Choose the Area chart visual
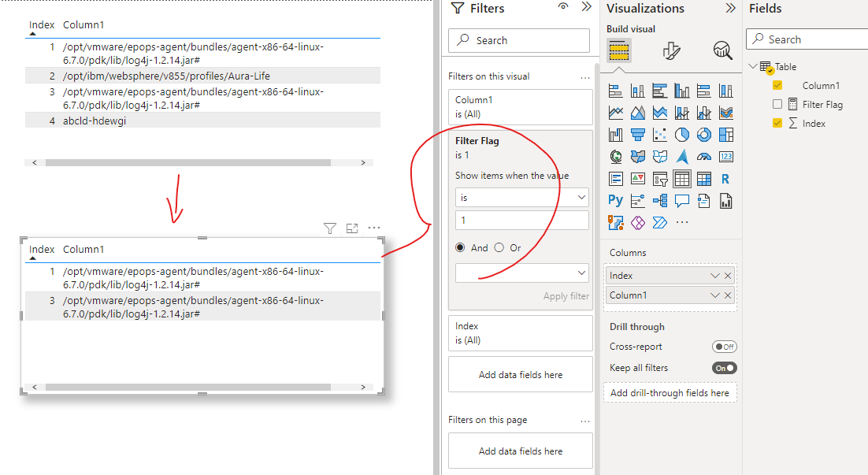868x475 pixels. [x=638, y=113]
